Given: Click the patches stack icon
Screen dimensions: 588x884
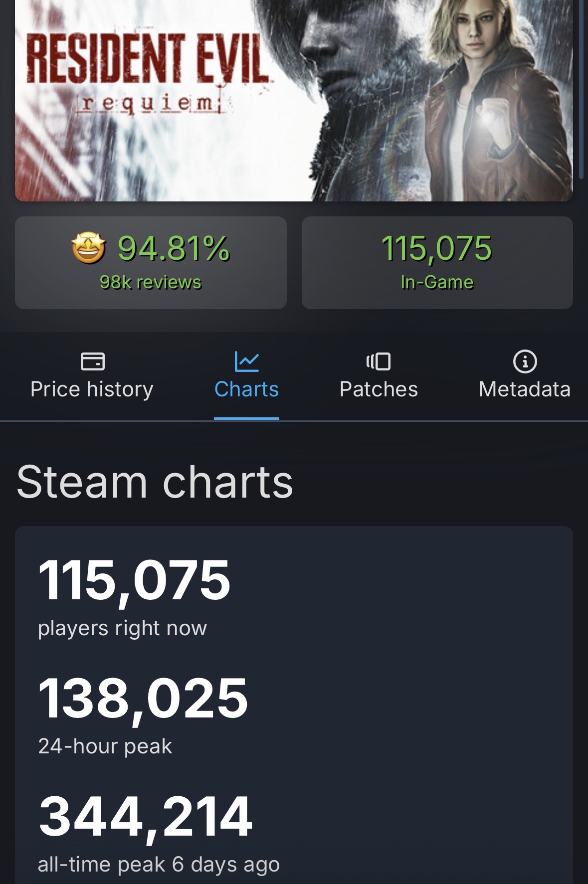Looking at the screenshot, I should pyautogui.click(x=379, y=361).
